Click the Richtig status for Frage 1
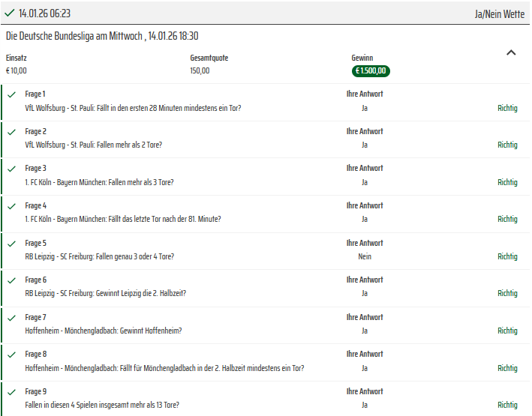532x416 pixels. click(507, 108)
